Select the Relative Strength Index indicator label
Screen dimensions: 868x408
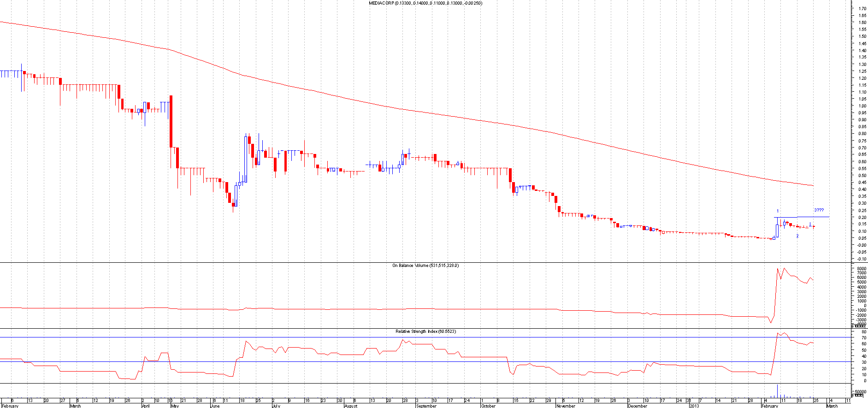pyautogui.click(x=425, y=331)
